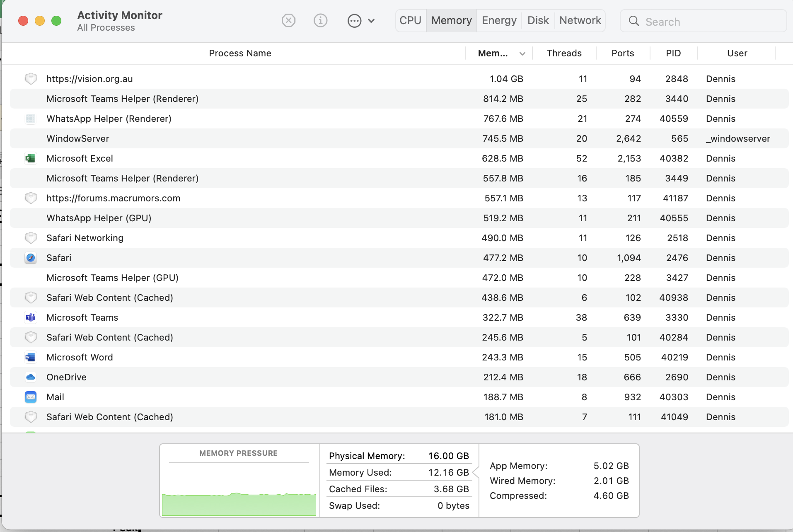The height and width of the screenshot is (532, 793).
Task: Expand the action menu chevron arrow
Action: pyautogui.click(x=371, y=21)
